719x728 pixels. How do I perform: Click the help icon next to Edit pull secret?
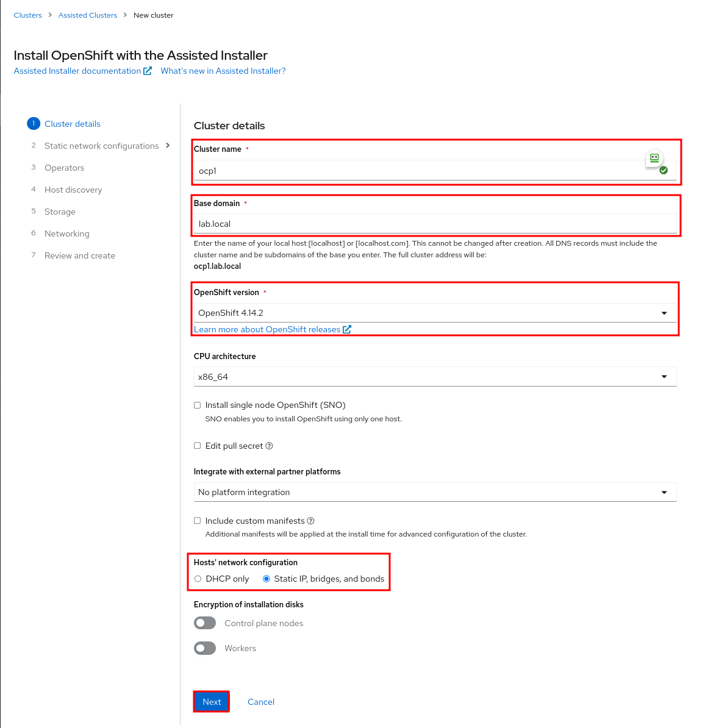click(x=270, y=446)
